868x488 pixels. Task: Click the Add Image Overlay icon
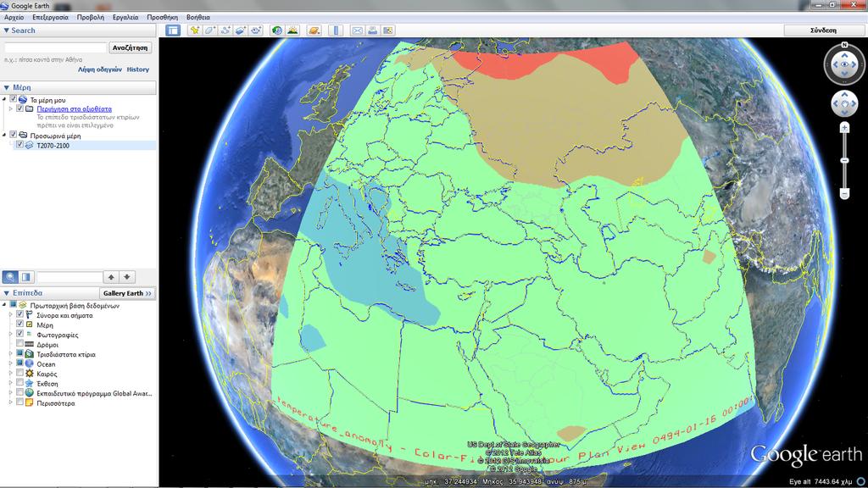click(240, 30)
